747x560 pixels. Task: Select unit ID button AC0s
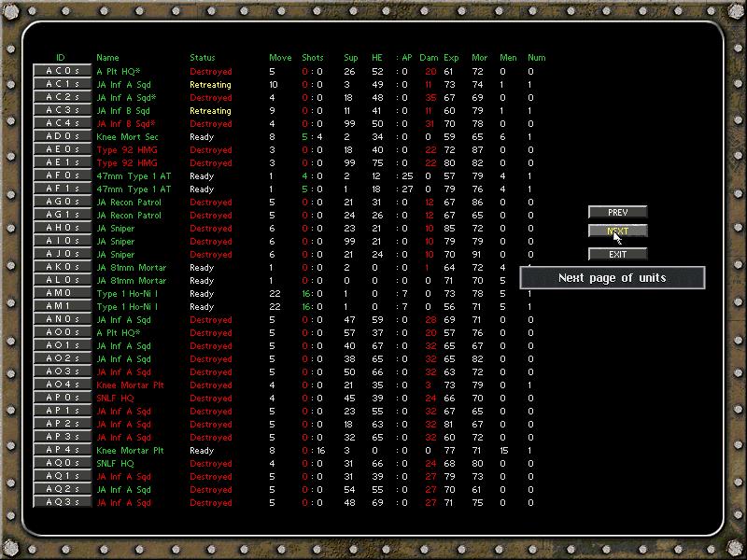[x=63, y=71]
